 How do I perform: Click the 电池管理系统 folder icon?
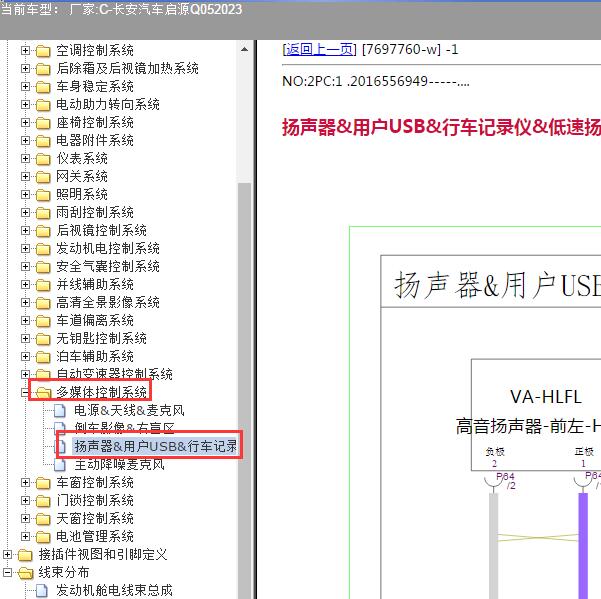pyautogui.click(x=43, y=537)
